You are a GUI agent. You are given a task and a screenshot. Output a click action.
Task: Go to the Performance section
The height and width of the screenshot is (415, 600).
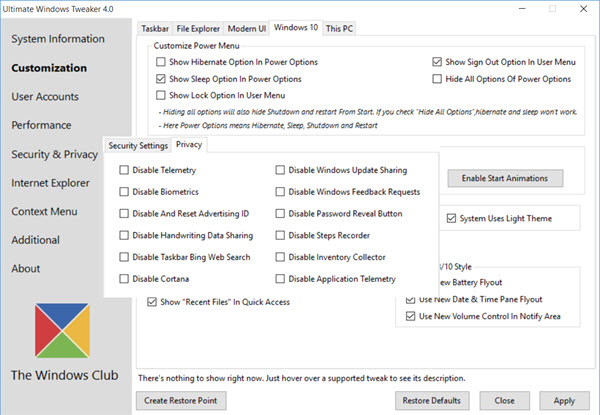click(48, 126)
